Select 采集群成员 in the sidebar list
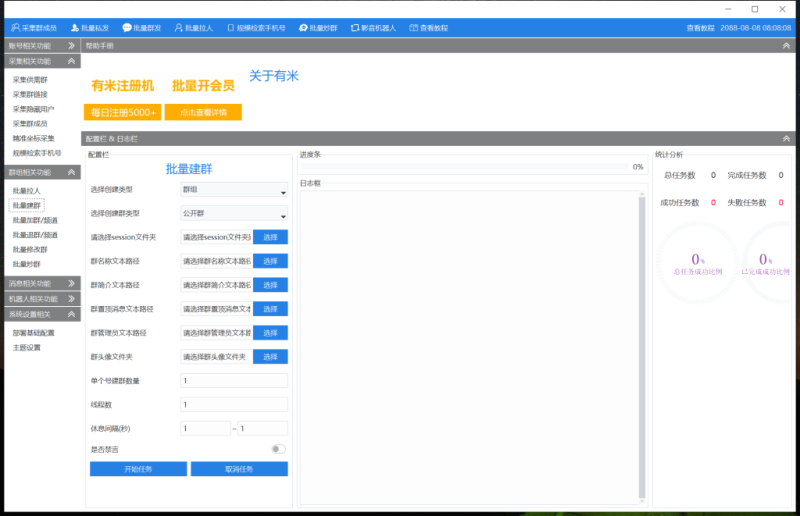The height and width of the screenshot is (516, 800). click(x=30, y=124)
